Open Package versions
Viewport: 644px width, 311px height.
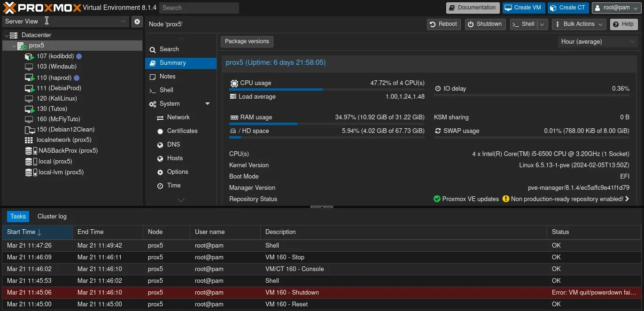(247, 41)
